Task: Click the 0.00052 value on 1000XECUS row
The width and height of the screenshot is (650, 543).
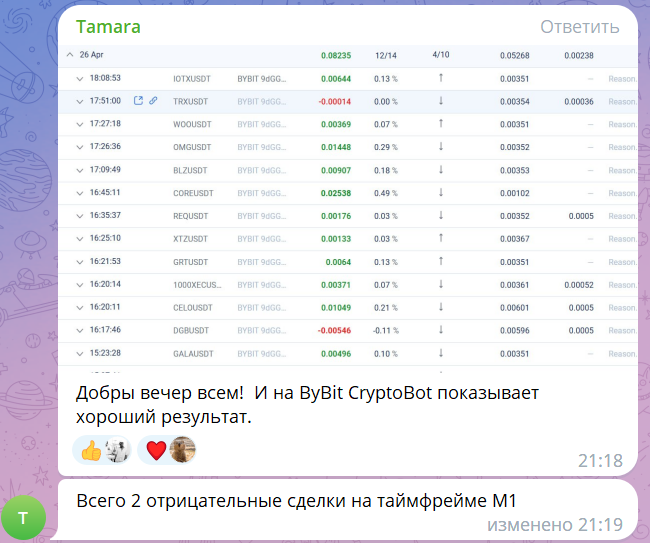Action: coord(579,285)
